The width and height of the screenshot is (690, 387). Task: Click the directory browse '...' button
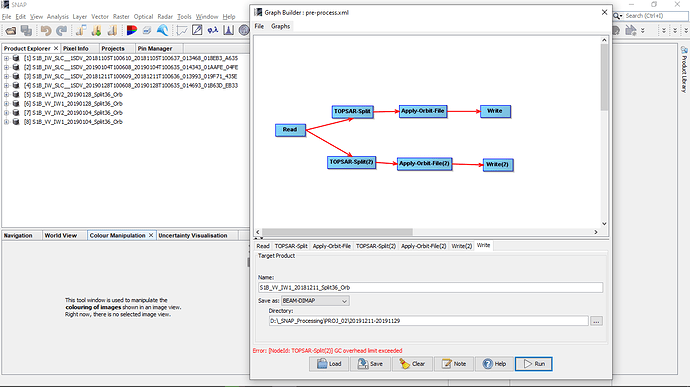coord(596,321)
